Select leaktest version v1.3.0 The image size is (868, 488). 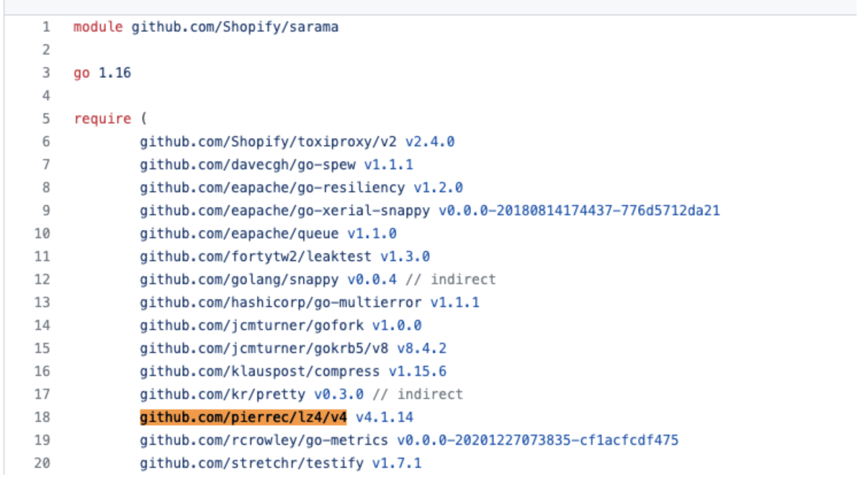(x=405, y=257)
